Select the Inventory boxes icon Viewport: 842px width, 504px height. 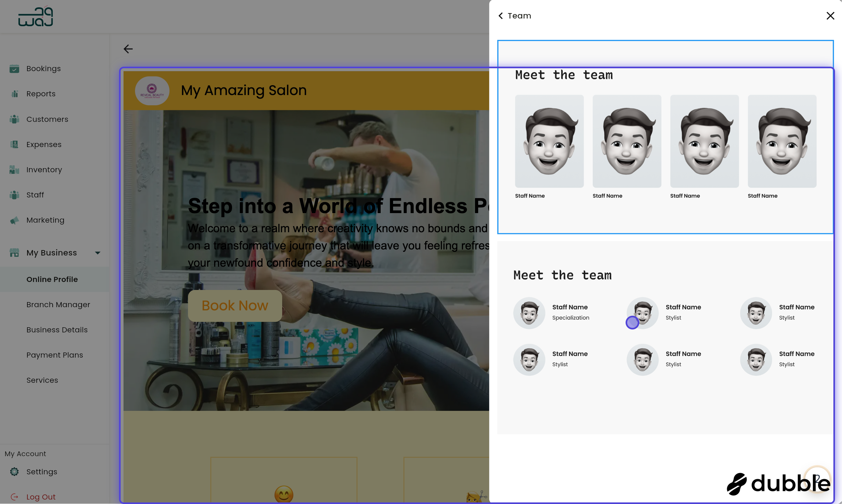(14, 169)
